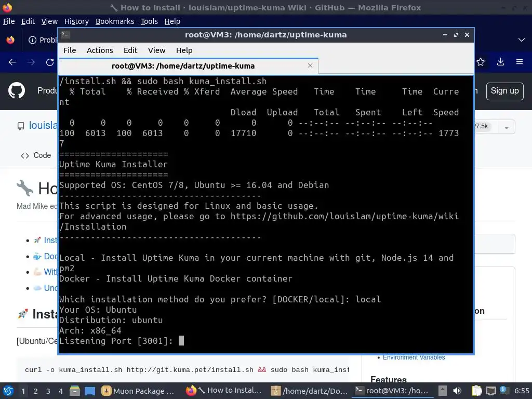This screenshot has width=532, height=399.
Task: Open Firefox View menu
Action: click(49, 21)
